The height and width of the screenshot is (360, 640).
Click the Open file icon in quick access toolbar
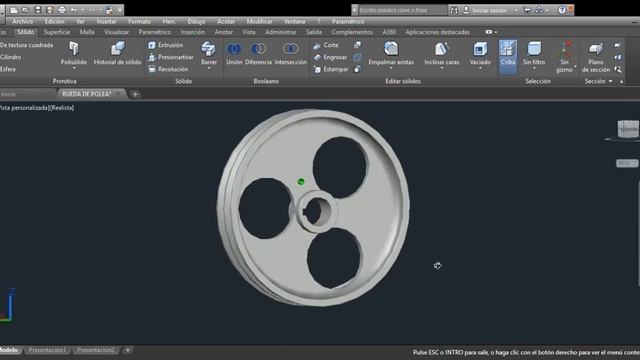[x=25, y=10]
